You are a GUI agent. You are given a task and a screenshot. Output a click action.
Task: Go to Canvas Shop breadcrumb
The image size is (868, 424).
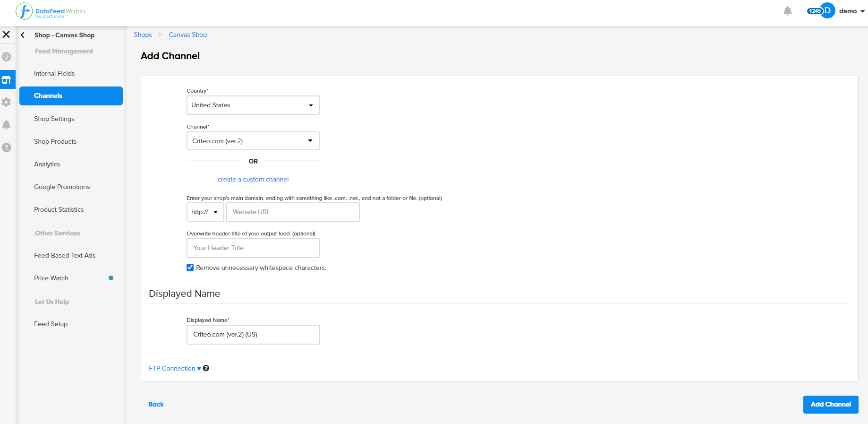click(x=188, y=35)
